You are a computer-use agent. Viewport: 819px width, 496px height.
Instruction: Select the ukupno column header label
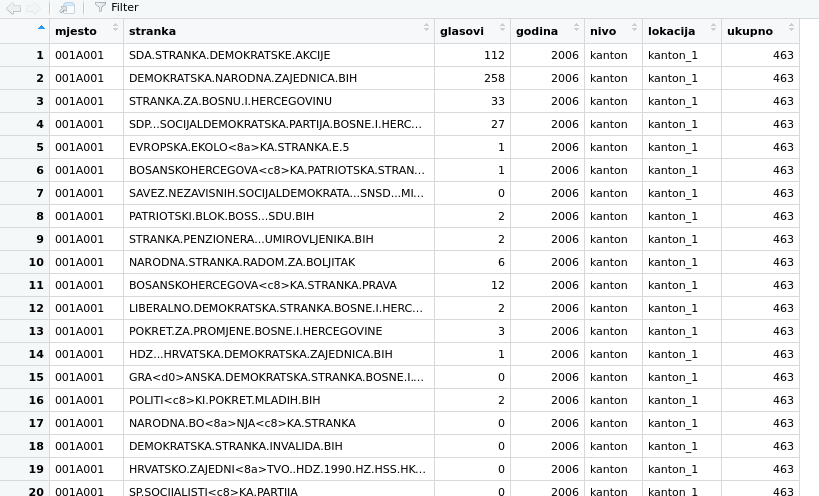(x=750, y=31)
